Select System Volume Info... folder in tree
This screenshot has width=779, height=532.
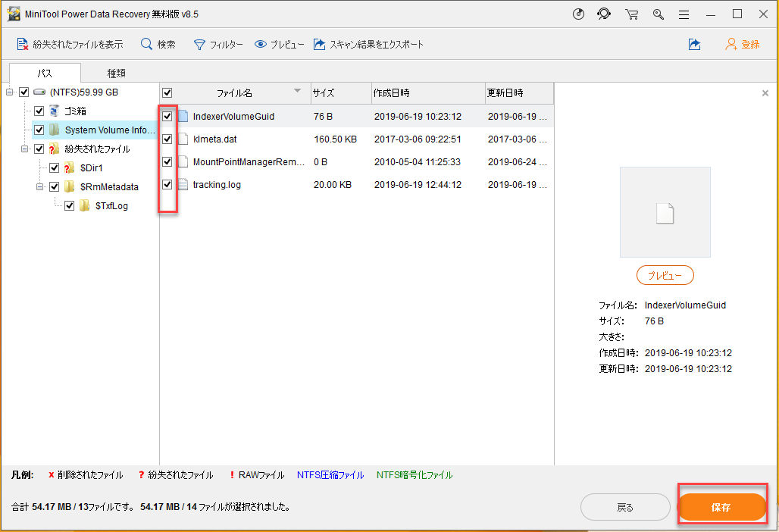tap(110, 130)
